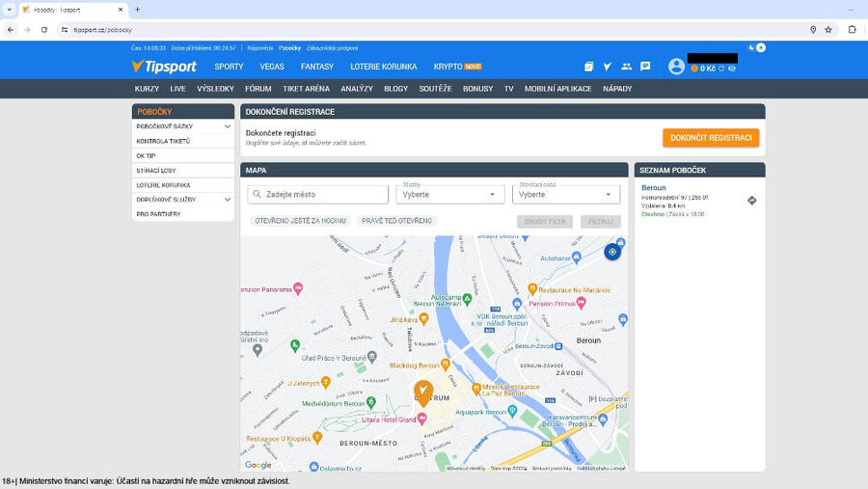
Task: Click the location permission icon in address bar
Action: [813, 30]
